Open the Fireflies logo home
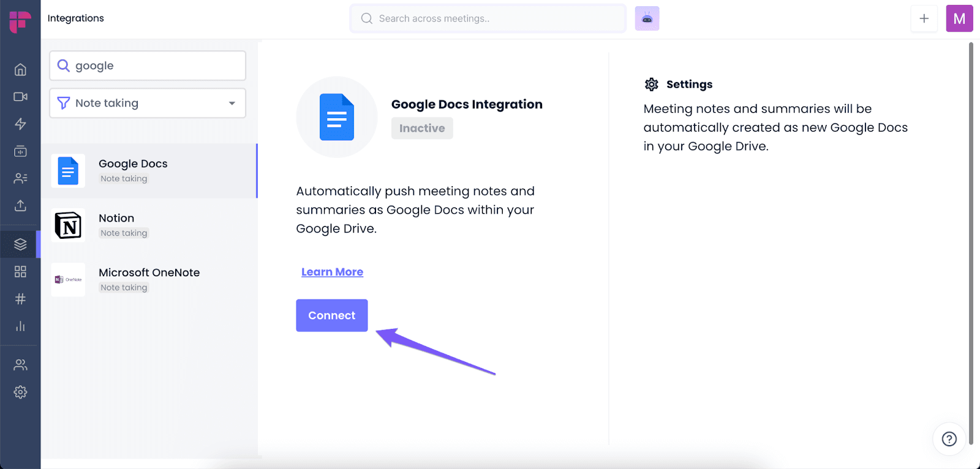 (20, 21)
